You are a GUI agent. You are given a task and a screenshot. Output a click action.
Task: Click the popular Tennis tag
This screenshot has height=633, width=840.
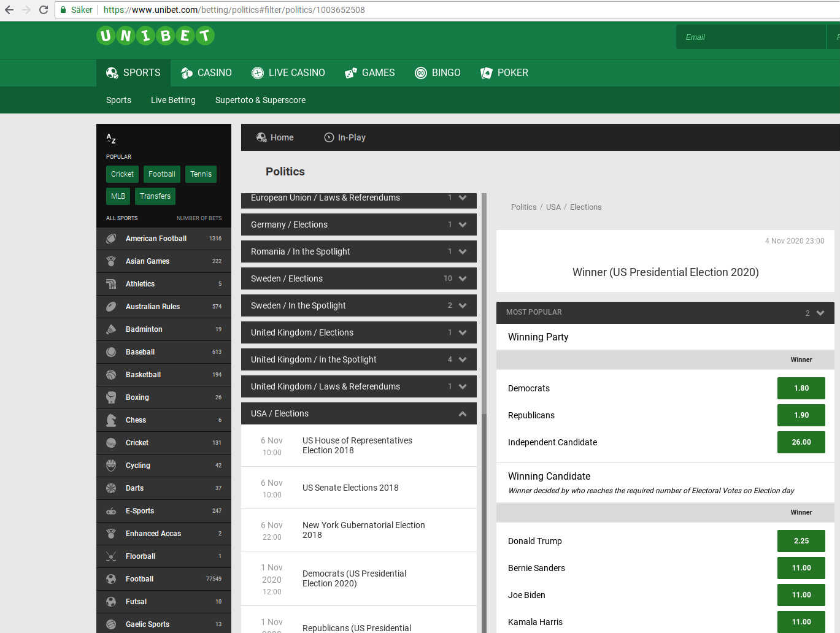click(x=201, y=174)
